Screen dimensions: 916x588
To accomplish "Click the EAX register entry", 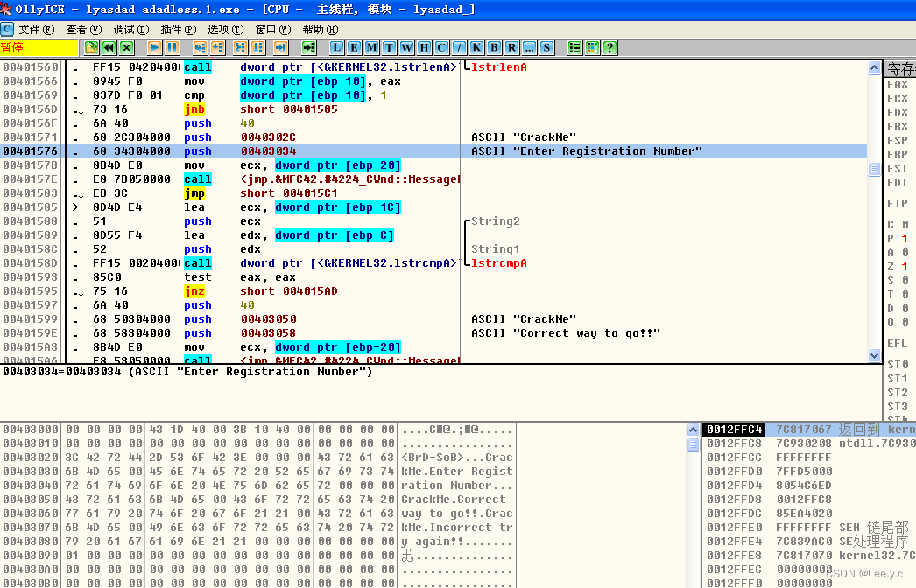I will [898, 85].
